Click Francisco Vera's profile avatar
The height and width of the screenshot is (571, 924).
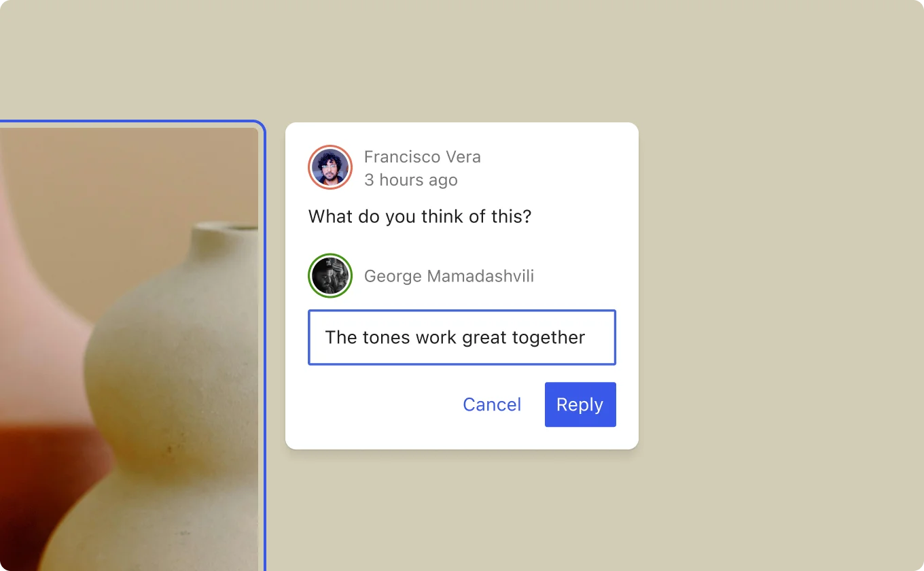click(x=330, y=167)
